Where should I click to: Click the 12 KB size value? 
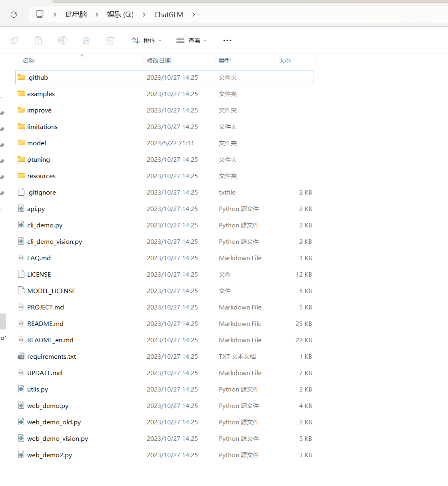304,274
